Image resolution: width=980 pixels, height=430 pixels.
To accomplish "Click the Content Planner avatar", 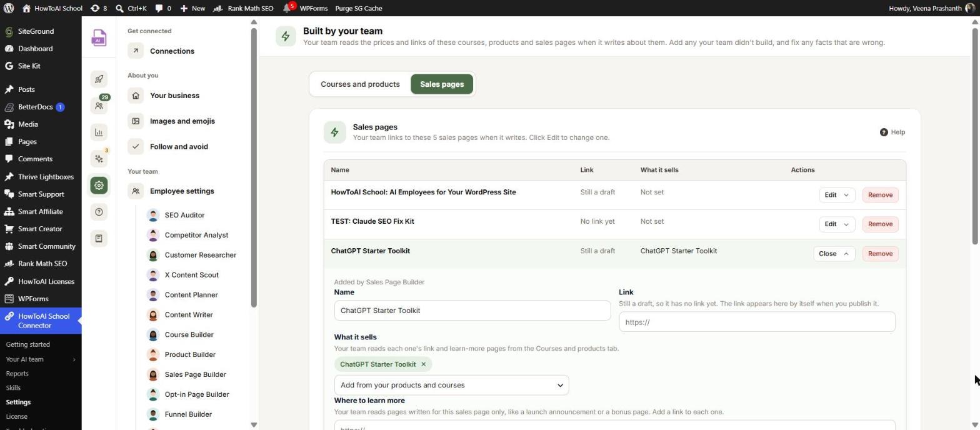I will 152,295.
